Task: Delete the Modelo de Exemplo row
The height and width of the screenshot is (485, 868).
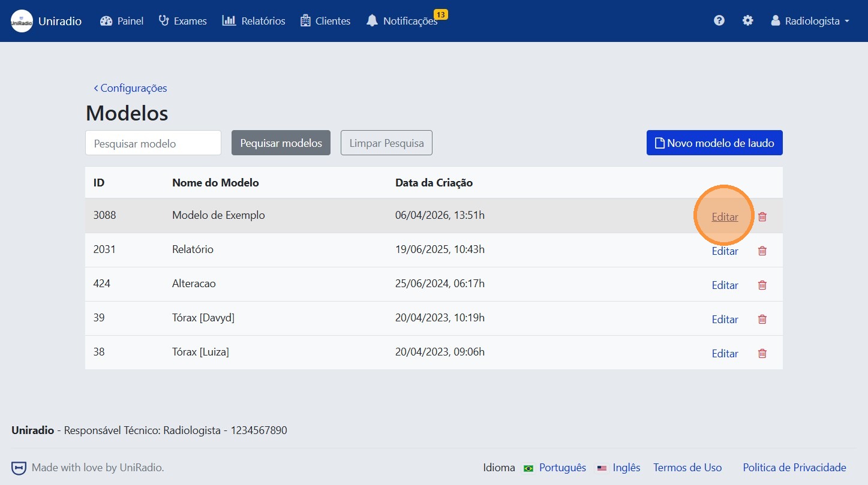Action: click(x=762, y=217)
